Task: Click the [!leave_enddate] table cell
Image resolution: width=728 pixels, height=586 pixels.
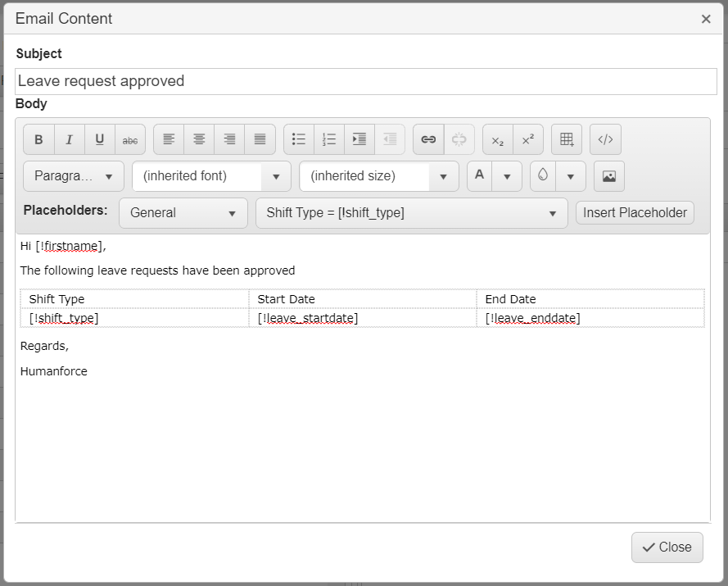Action: [x=590, y=318]
